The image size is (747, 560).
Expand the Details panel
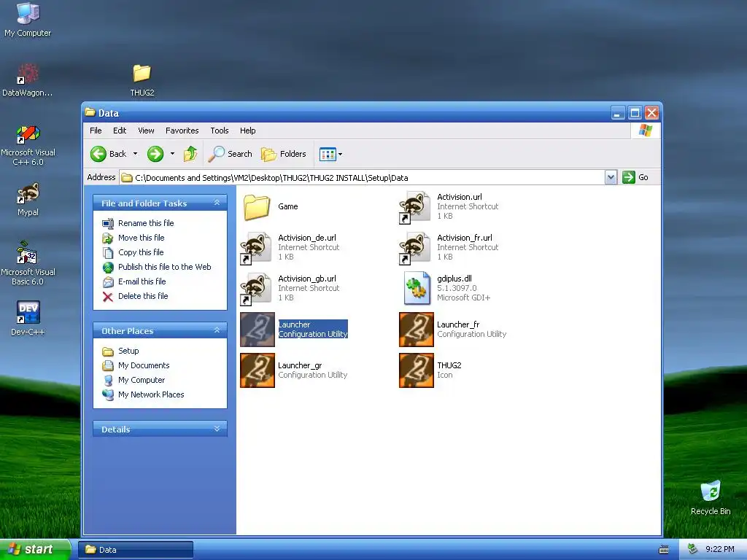point(217,429)
